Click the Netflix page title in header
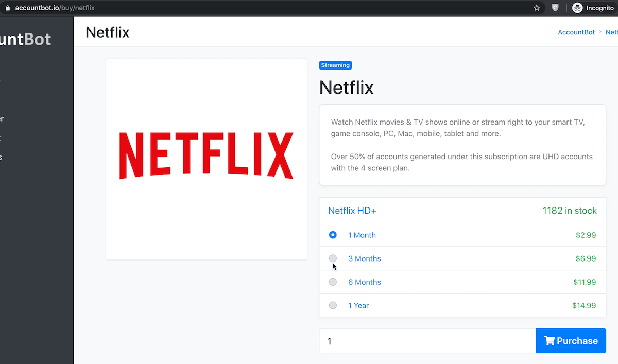 (x=107, y=32)
